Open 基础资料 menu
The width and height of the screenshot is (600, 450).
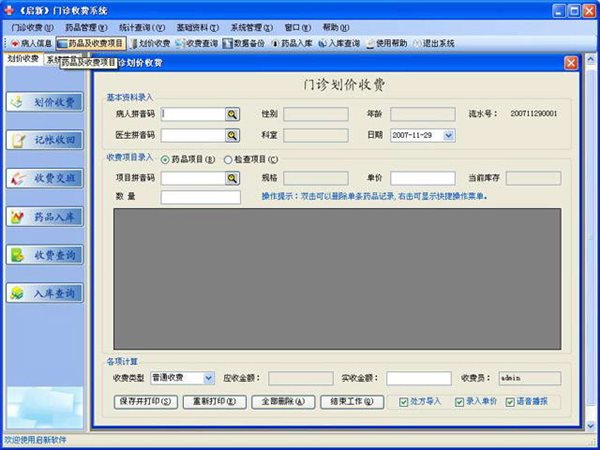pos(197,28)
